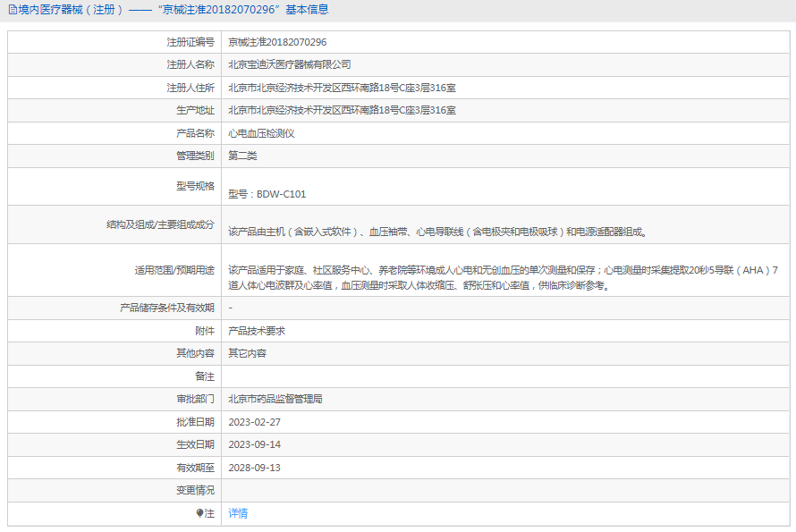Click the 注册人名称 label
Screen dimensions: 796x532
(191, 64)
